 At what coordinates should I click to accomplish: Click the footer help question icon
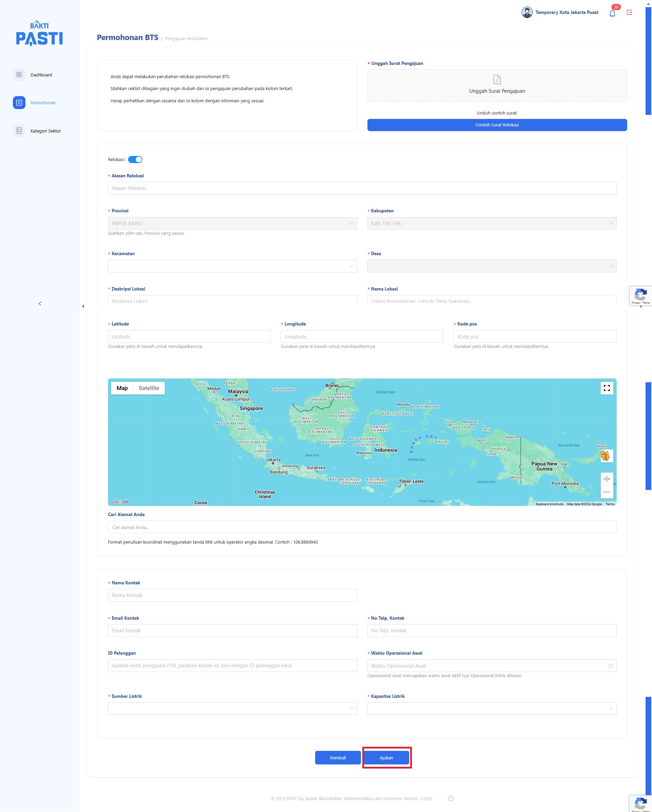pyautogui.click(x=451, y=798)
